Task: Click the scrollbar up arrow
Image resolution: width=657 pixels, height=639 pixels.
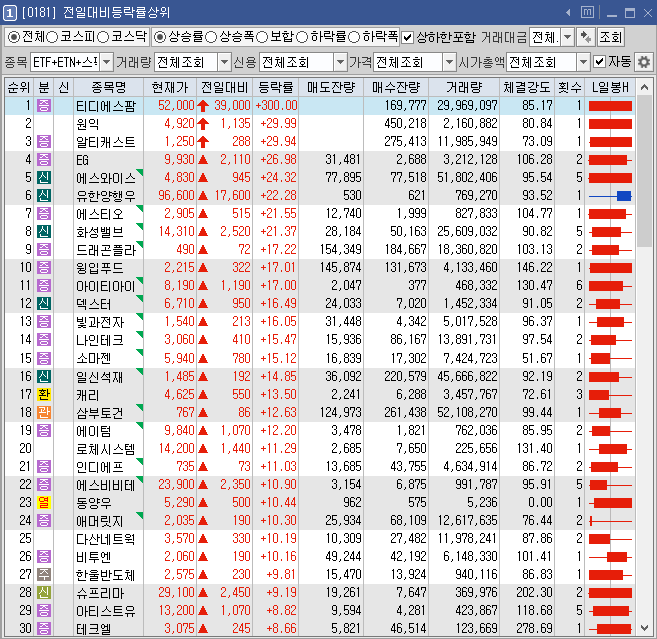Action: [644, 87]
